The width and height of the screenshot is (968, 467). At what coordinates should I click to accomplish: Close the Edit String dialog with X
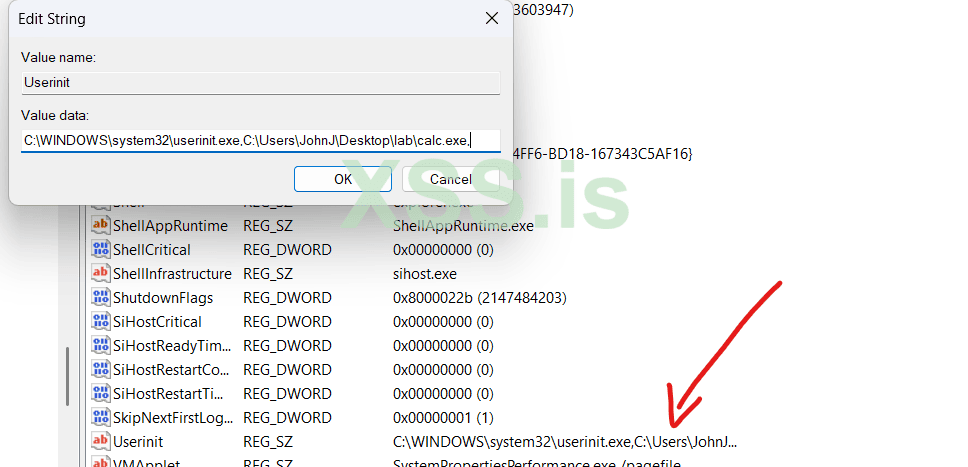point(491,19)
